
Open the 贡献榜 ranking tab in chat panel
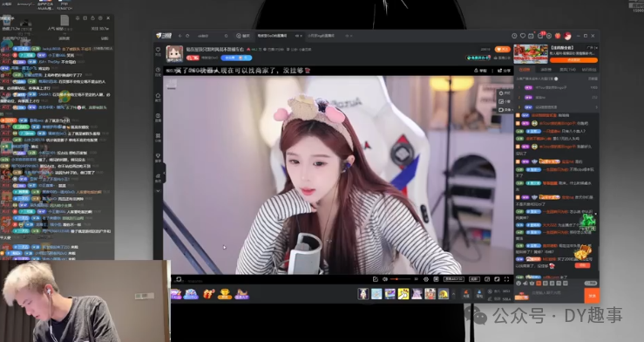(x=546, y=70)
